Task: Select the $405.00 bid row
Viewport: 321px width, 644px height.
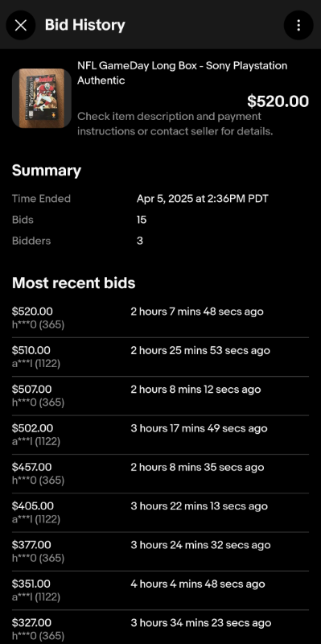Action: tap(161, 513)
